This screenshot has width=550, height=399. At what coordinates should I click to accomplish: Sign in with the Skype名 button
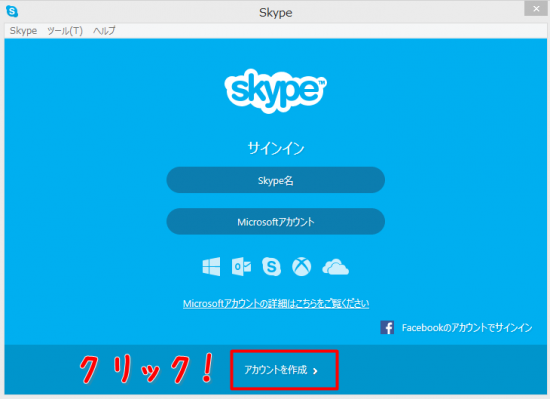coord(276,180)
